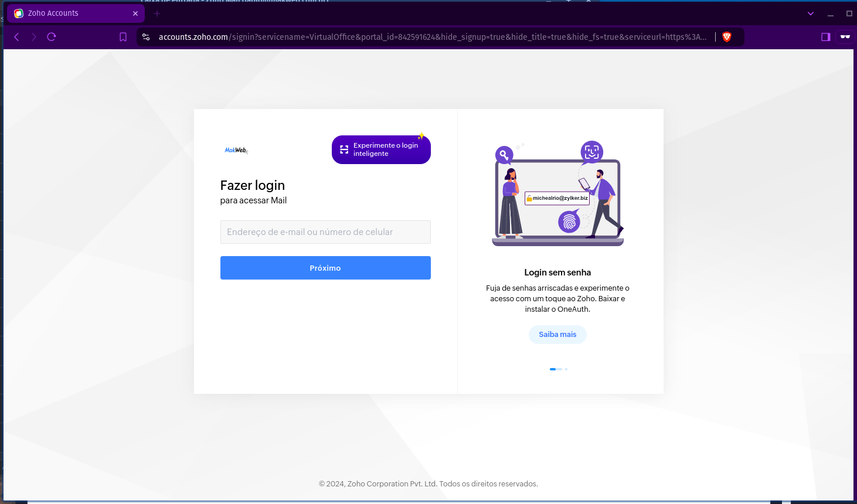
Task: Click the Zoho copyright footer text
Action: click(x=428, y=484)
